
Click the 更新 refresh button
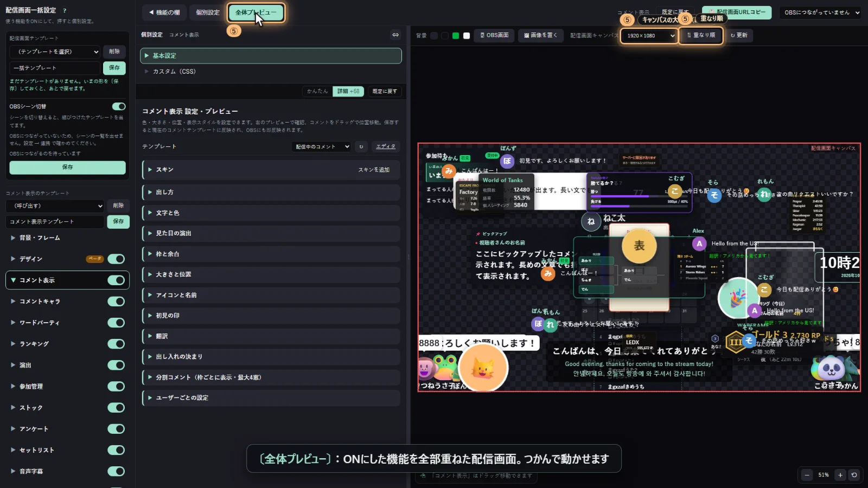pyautogui.click(x=739, y=35)
